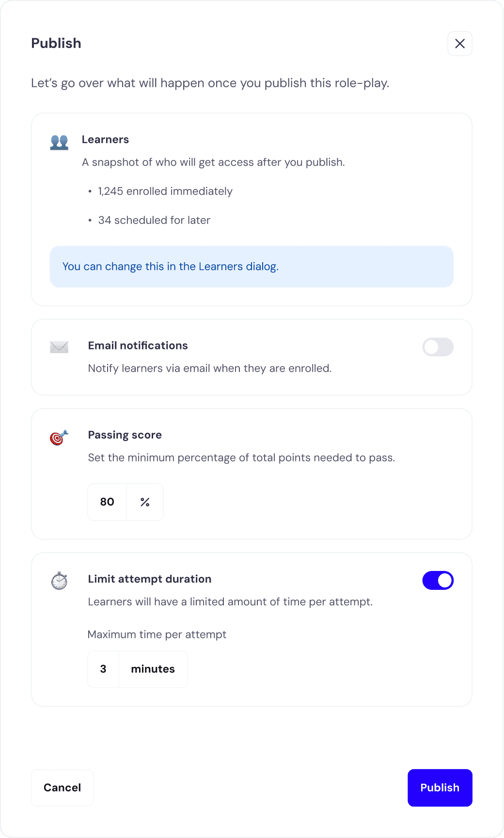This screenshot has width=504, height=838.
Task: Click the minutes unit label box
Action: [x=153, y=669]
